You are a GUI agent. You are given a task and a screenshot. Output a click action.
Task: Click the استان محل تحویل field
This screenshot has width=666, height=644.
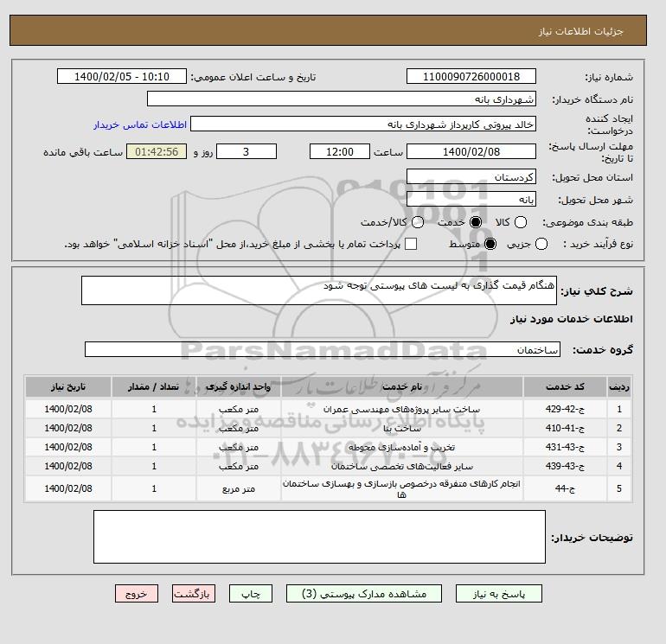[x=471, y=176]
